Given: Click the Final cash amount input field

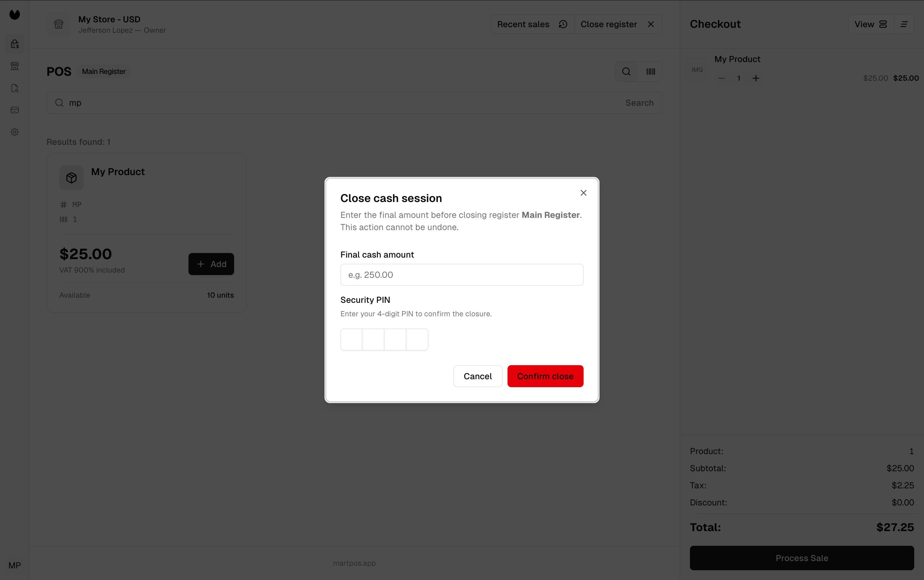Looking at the screenshot, I should 461,274.
